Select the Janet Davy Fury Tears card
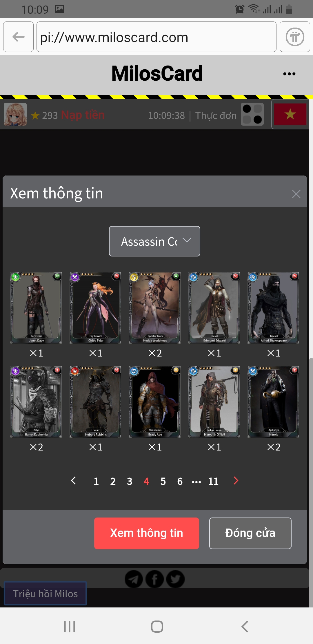 pyautogui.click(x=36, y=308)
